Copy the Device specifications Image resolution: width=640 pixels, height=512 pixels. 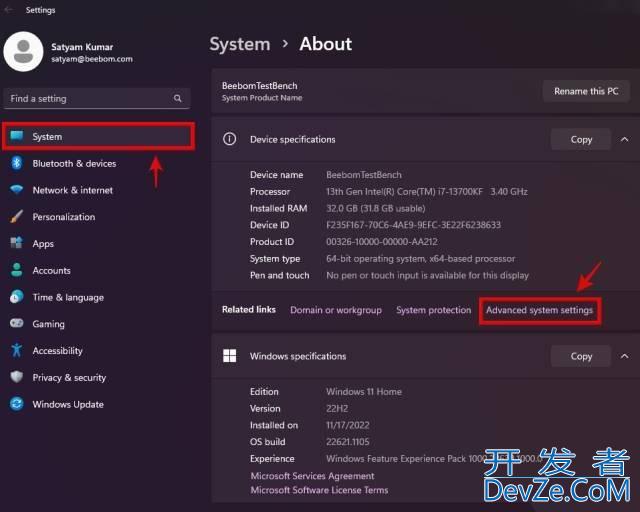point(581,139)
